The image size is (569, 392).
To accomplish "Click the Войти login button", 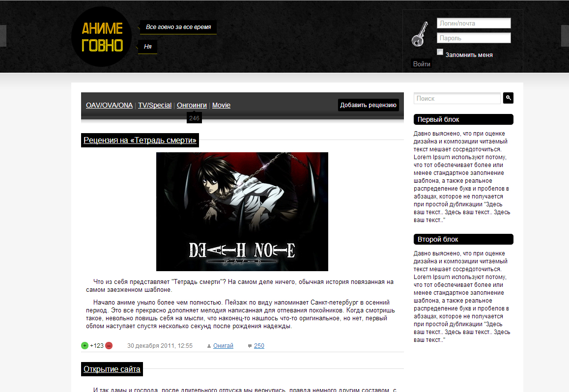I will [421, 64].
